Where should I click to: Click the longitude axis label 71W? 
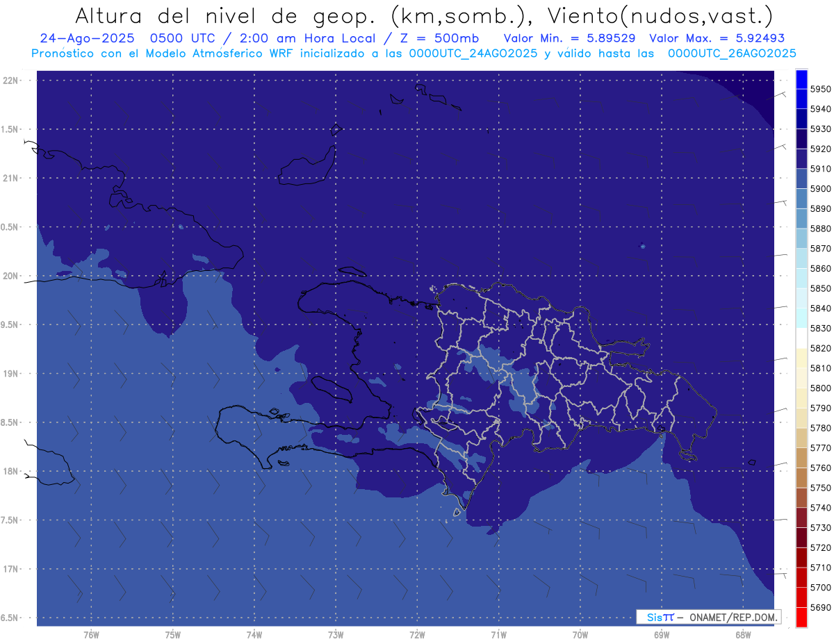[498, 635]
